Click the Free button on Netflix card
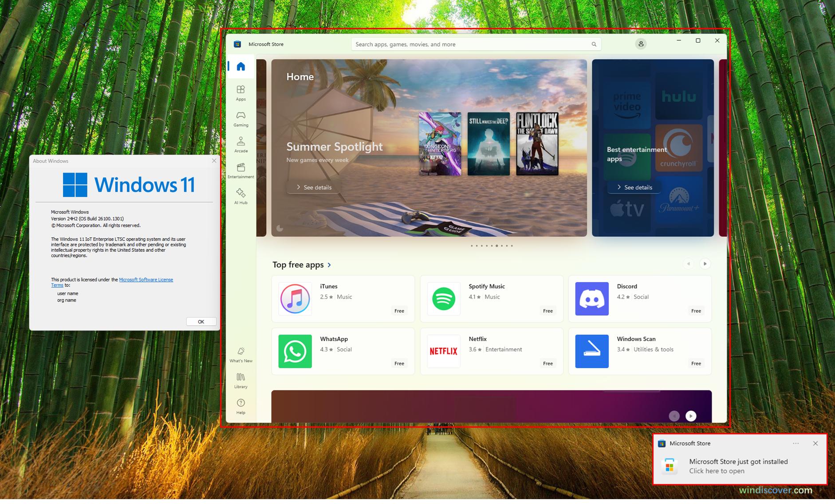The height and width of the screenshot is (504, 835). pyautogui.click(x=548, y=363)
